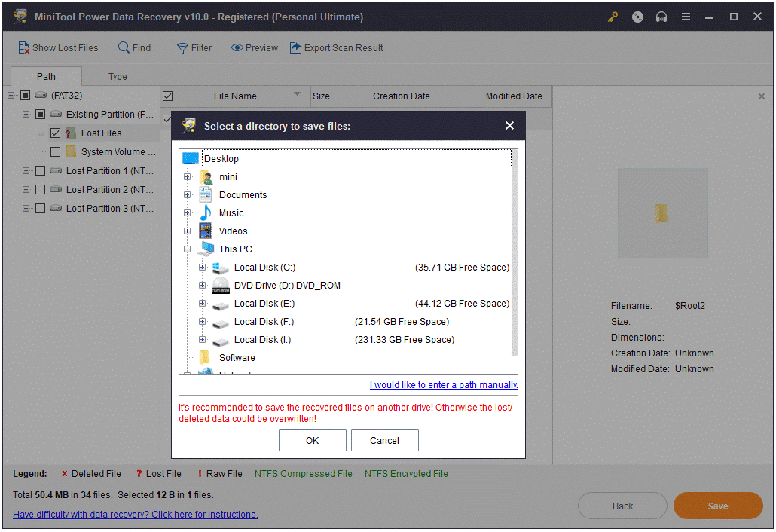Screen dimensions: 776x532
Task: Expand the Videos folder in dialog
Action: point(187,231)
